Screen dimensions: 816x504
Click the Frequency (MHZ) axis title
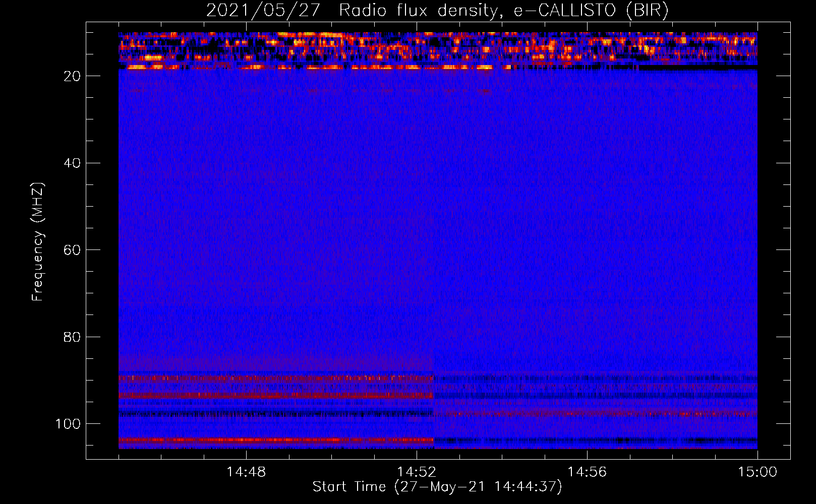coord(38,242)
